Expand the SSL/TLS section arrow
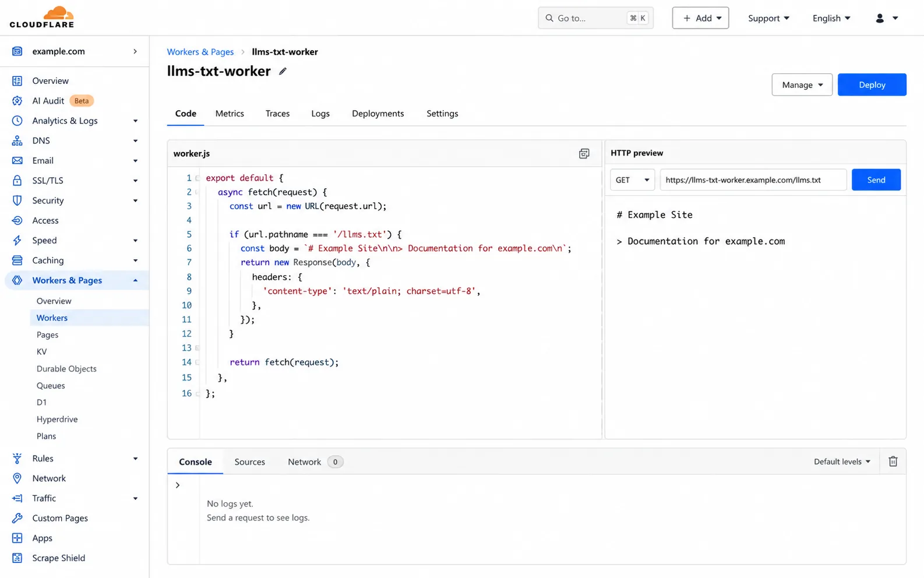Screen dimensions: 924x578 [x=135, y=181]
